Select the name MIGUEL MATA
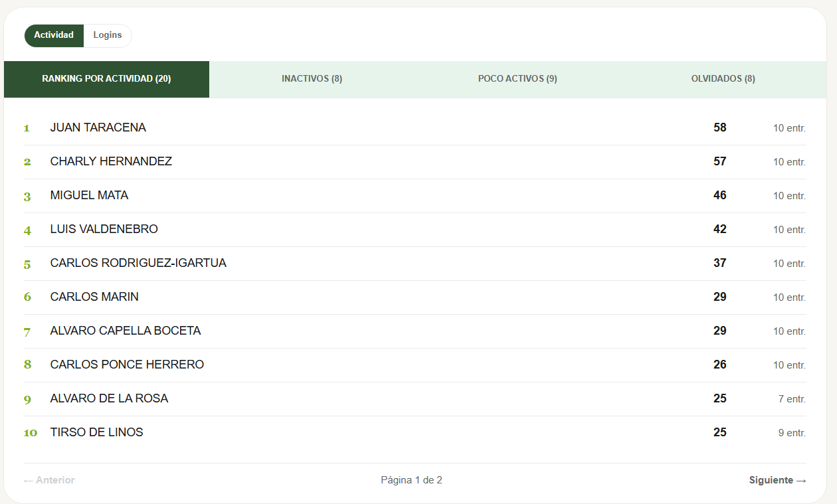This screenshot has width=837, height=504. pyautogui.click(x=89, y=195)
